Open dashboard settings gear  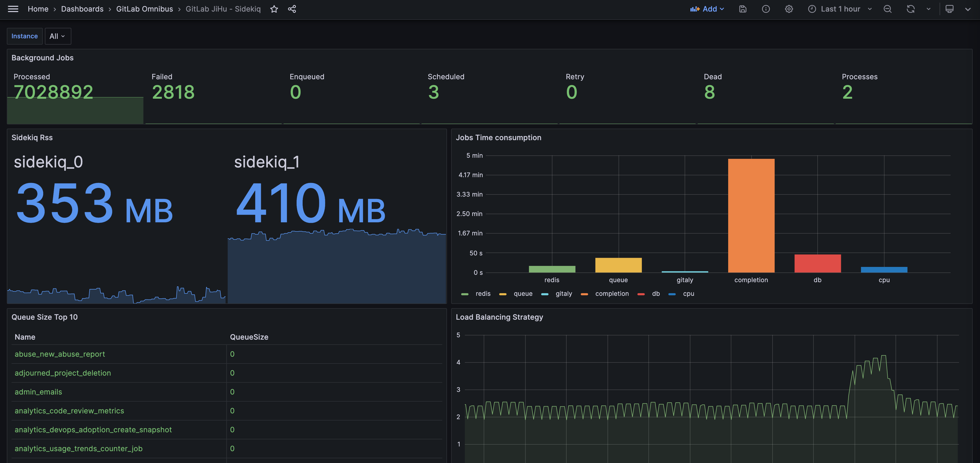(789, 9)
